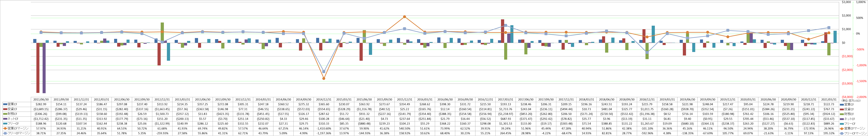Viewport: 868px width, 136px height.
Task: Select the 2018/12/31 column header
Action: coord(647,100)
